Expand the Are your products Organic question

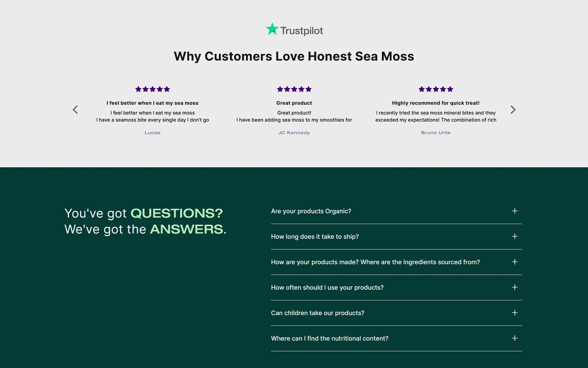[396, 211]
